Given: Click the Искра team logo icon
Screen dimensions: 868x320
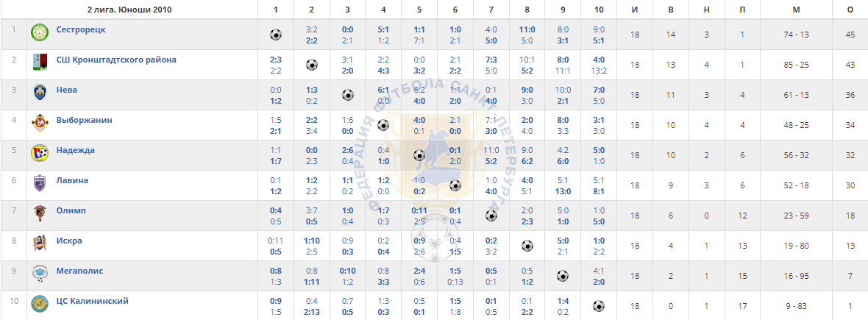Looking at the screenshot, I should (39, 244).
